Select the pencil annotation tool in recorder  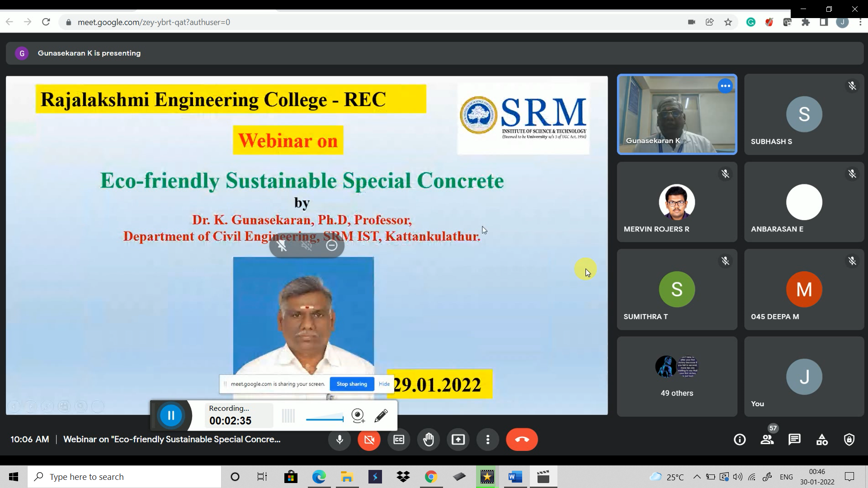(x=381, y=416)
